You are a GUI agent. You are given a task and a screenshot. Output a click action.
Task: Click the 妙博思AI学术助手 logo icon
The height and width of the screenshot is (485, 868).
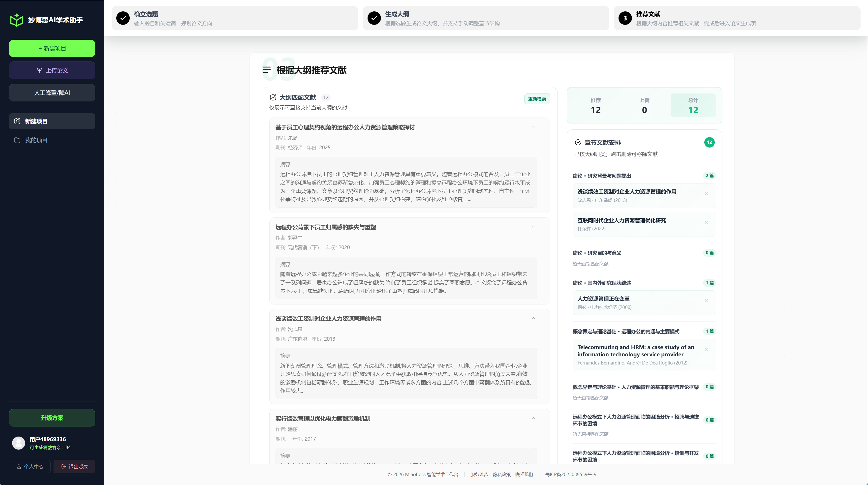tap(17, 20)
